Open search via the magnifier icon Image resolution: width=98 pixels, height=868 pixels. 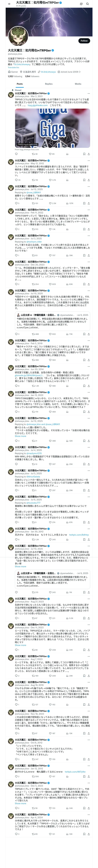[x=87, y=4]
